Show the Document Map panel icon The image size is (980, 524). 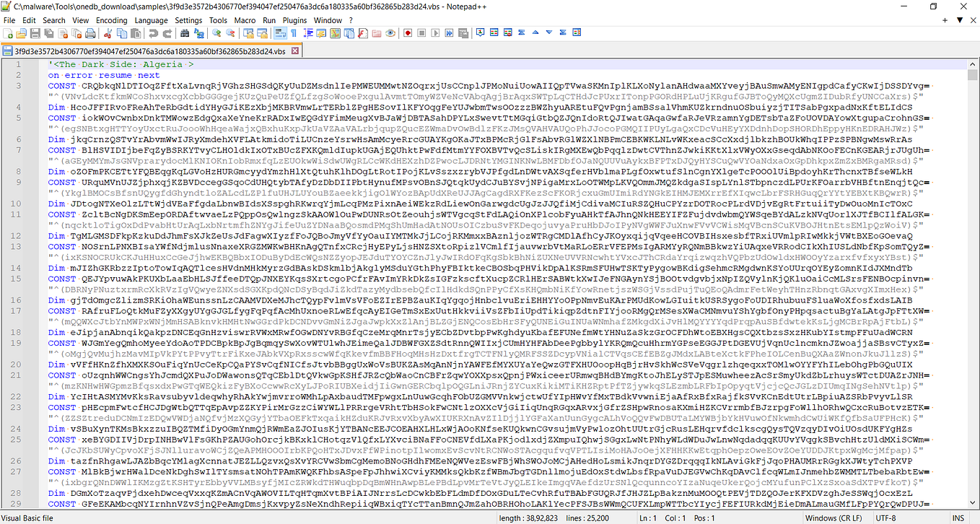tap(335, 33)
